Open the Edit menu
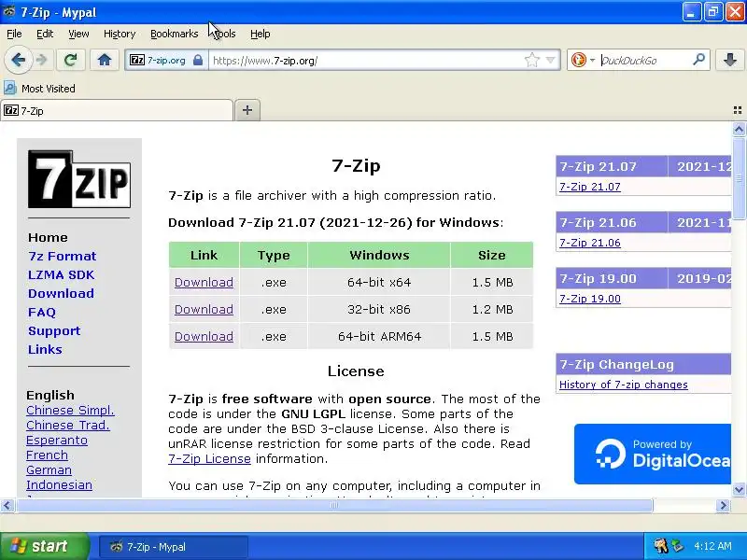Image resolution: width=747 pixels, height=560 pixels. [x=45, y=34]
